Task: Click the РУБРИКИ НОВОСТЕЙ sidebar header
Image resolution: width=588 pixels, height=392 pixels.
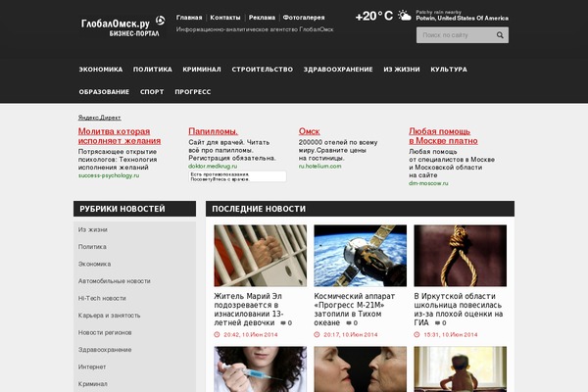Action: click(134, 209)
